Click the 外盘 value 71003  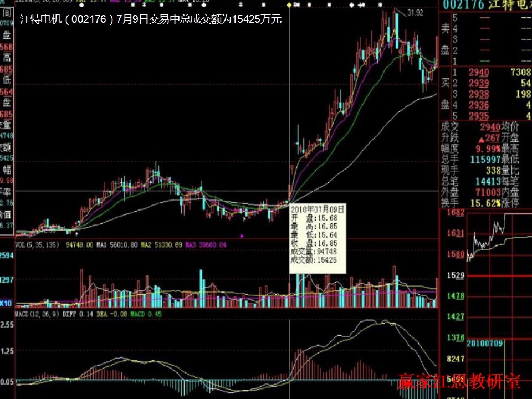[x=487, y=192]
